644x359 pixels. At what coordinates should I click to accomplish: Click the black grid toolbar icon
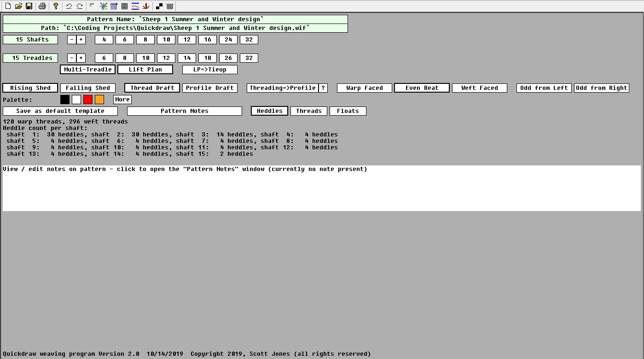[x=124, y=6]
